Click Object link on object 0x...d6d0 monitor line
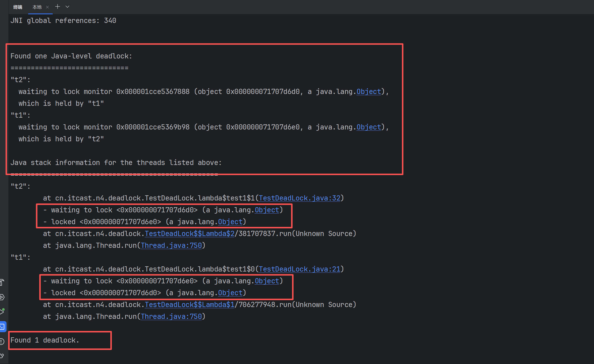 click(369, 91)
